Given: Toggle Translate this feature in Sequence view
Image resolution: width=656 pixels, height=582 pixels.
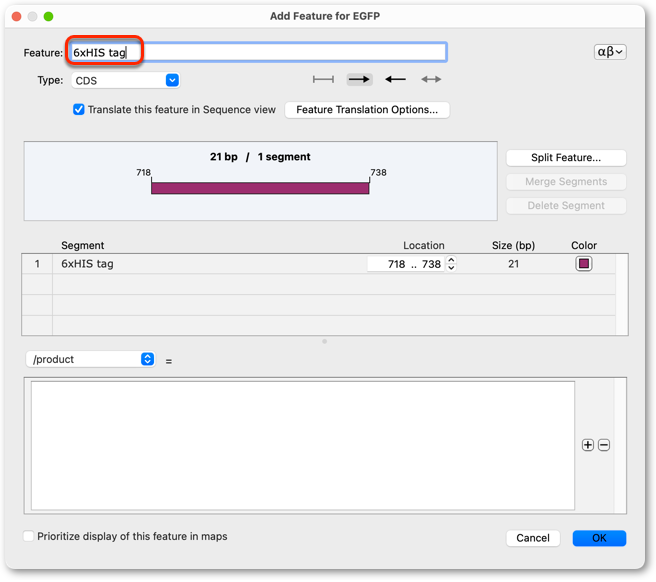Looking at the screenshot, I should (79, 110).
